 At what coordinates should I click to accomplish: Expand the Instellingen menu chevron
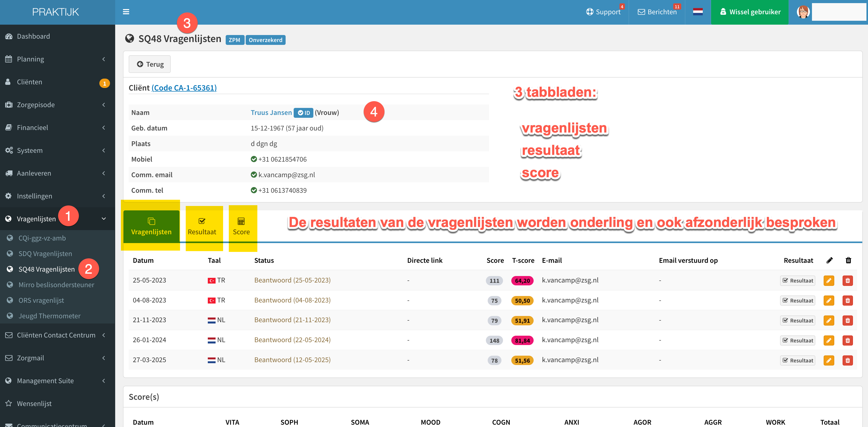pos(104,196)
